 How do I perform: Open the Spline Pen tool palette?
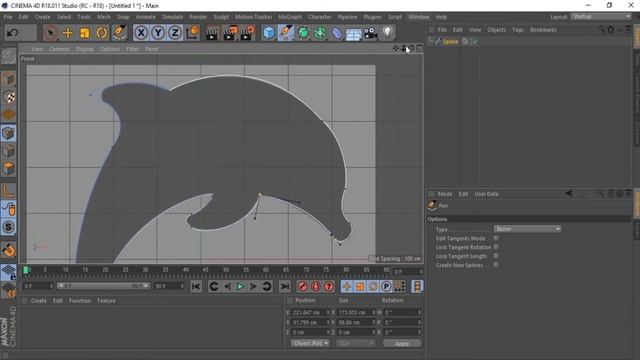coord(286,33)
